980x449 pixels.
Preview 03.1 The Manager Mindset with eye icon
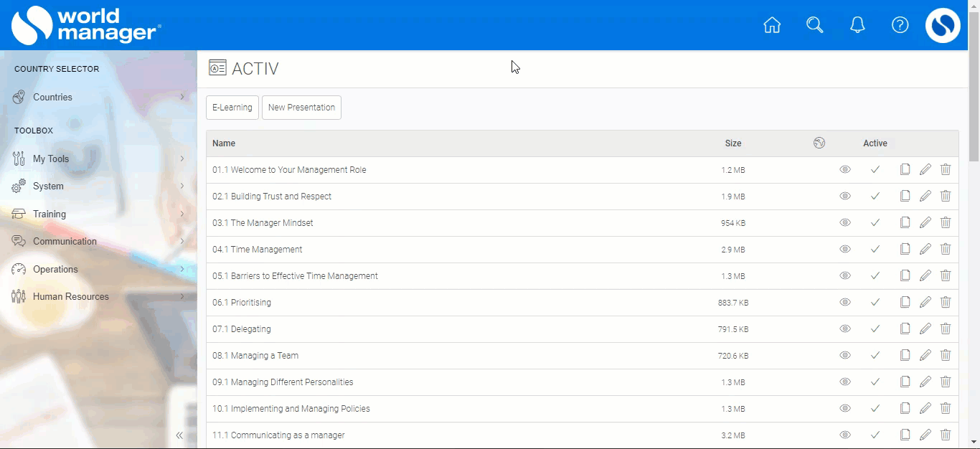845,223
